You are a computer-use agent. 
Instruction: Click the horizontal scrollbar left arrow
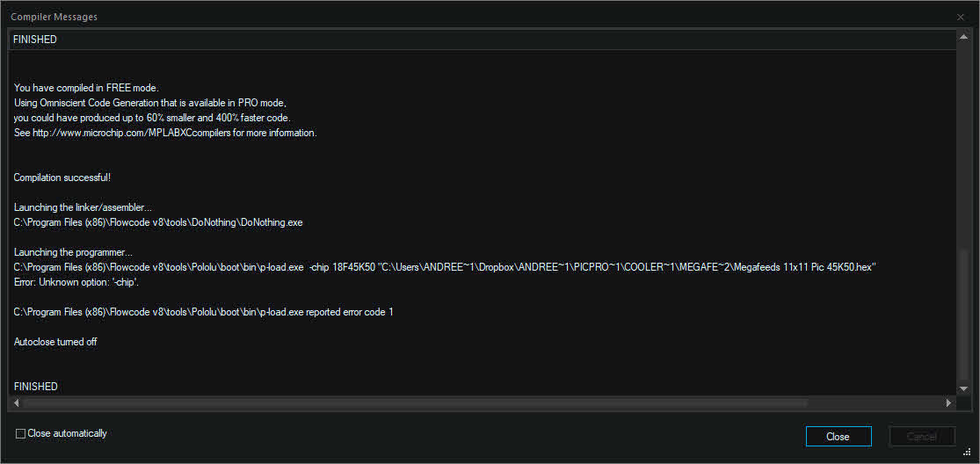click(x=16, y=403)
